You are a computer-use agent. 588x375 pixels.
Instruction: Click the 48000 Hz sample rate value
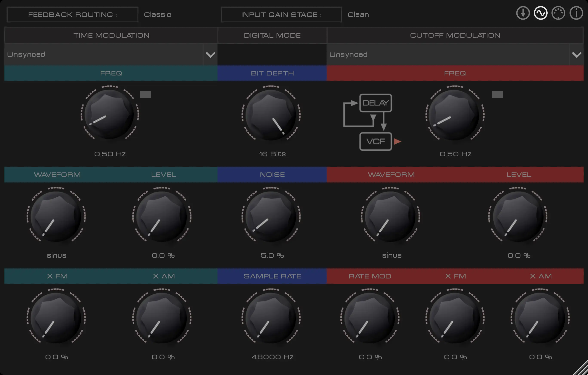(x=272, y=357)
